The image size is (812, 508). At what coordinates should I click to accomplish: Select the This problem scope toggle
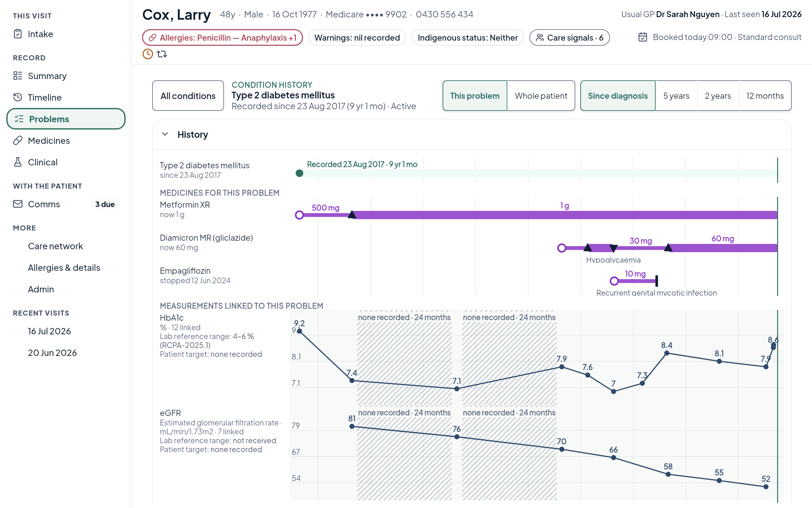475,96
